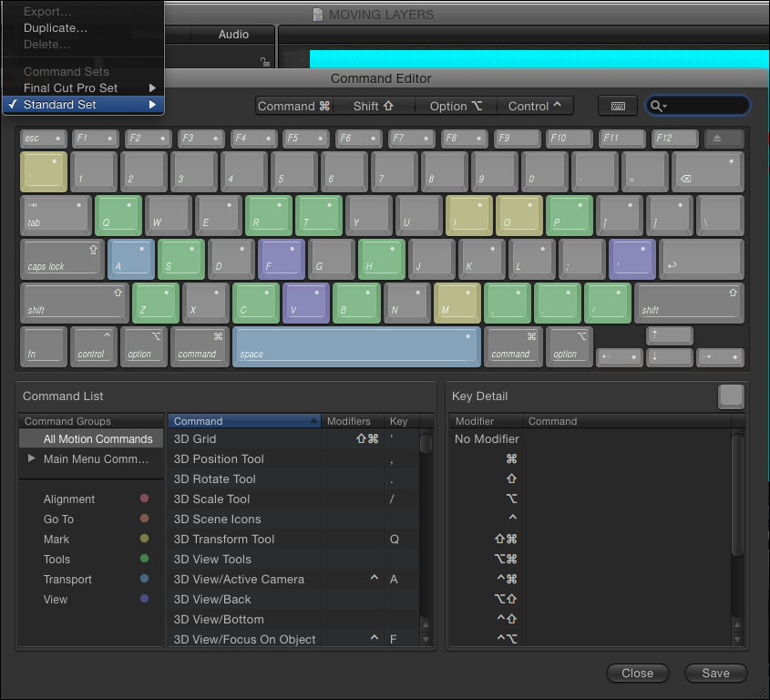Toggle the Command modifier button

click(293, 106)
